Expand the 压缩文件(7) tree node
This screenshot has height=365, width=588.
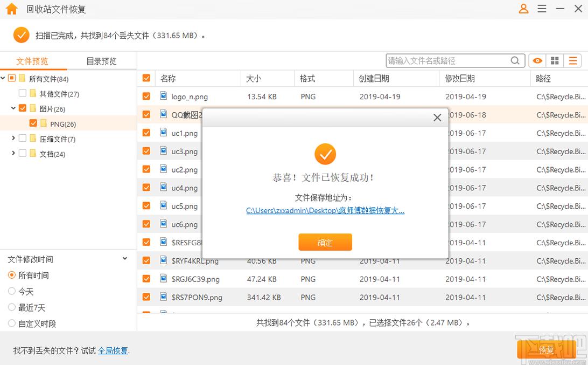pyautogui.click(x=13, y=138)
